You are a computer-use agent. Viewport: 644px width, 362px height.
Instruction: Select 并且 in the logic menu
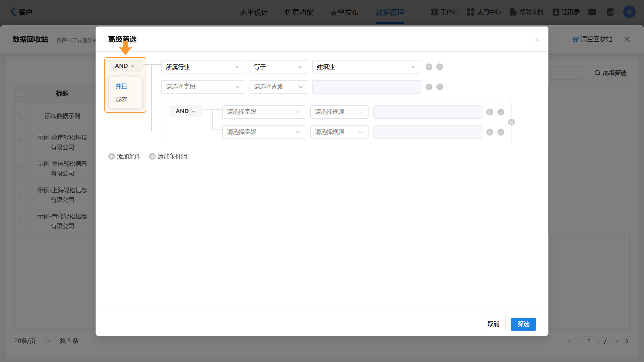pos(121,86)
